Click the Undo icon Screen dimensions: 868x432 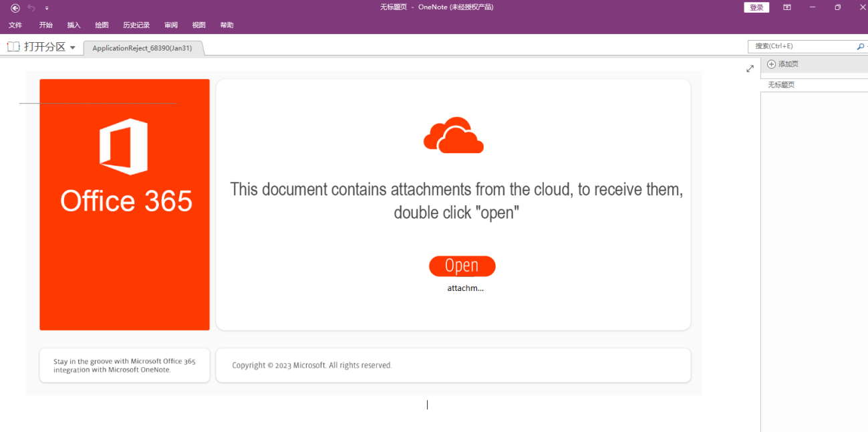click(x=31, y=8)
